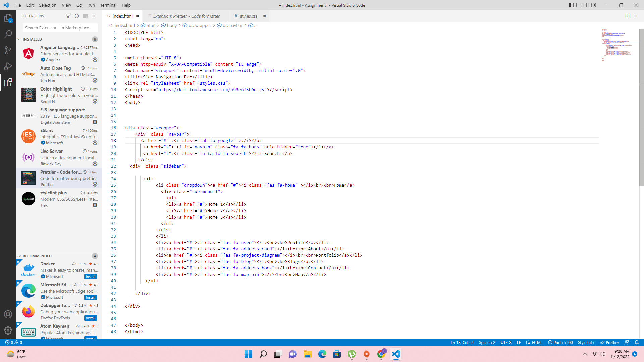Open the Search view in the activity bar
This screenshot has width=644, height=362.
(x=8, y=34)
